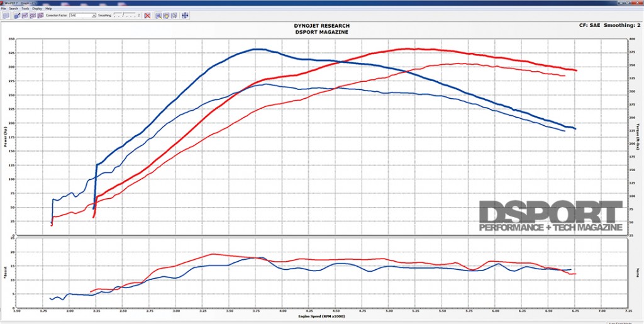Viewport: 644px width, 324px height.
Task: Select the hand pan tool icon
Action: click(x=166, y=16)
